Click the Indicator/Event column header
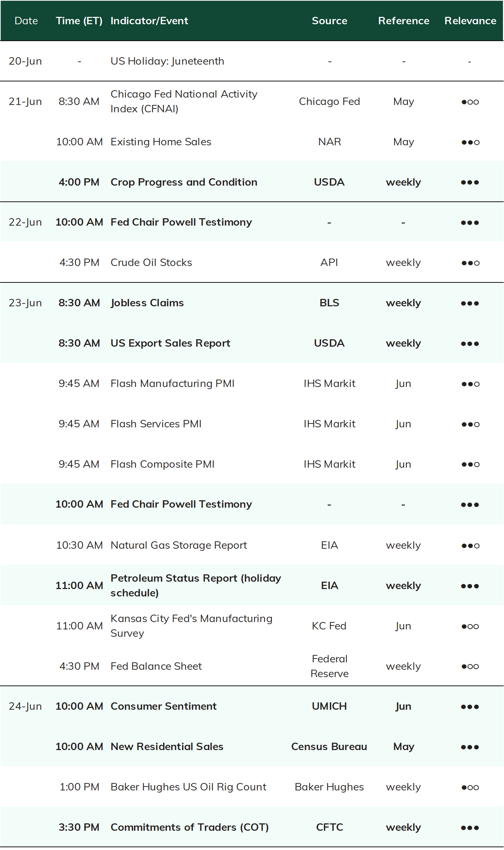 click(149, 21)
